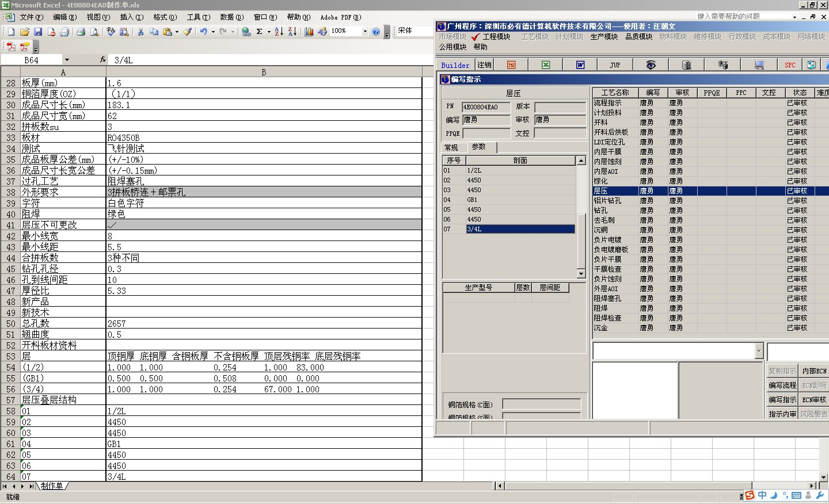Click the 编写指示 button near ECN审核
This screenshot has width=829, height=504.
pos(782,400)
